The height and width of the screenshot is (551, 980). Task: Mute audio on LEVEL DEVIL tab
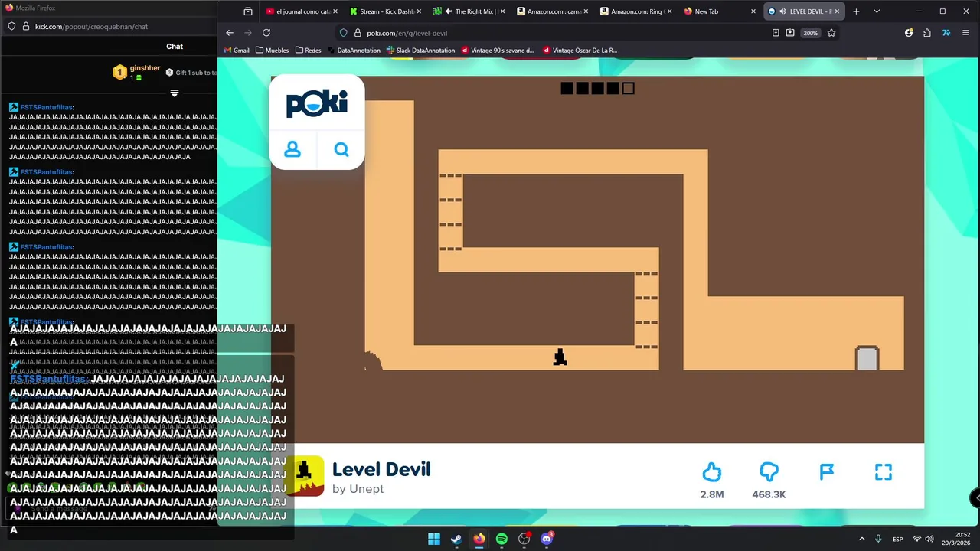click(x=782, y=11)
